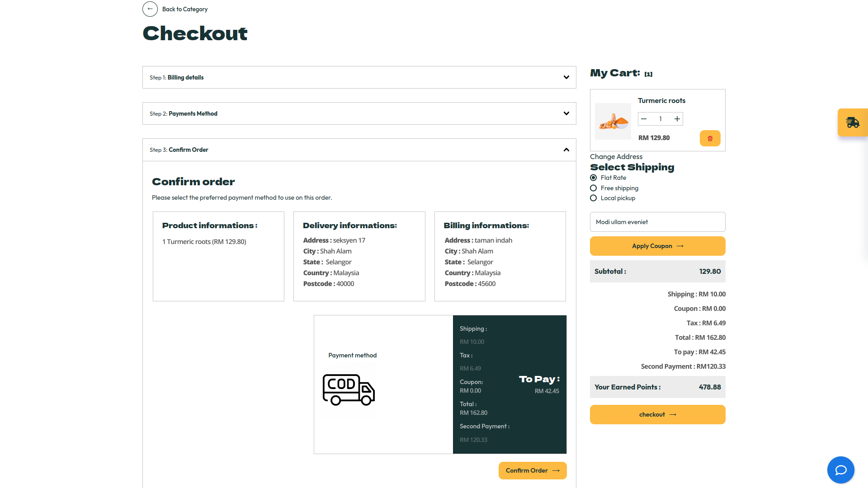Focus the coupon code input field
Viewport: 868px width, 488px height.
tap(657, 222)
